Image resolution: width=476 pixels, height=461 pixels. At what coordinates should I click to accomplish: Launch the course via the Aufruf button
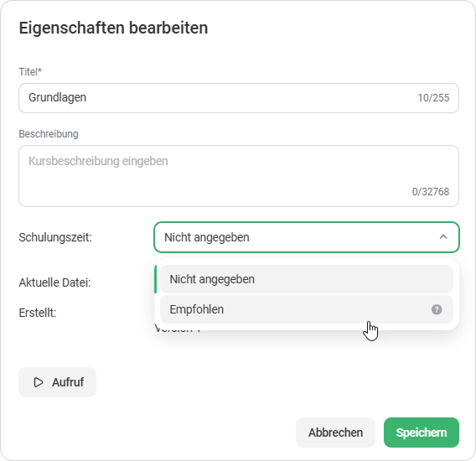[x=57, y=382]
